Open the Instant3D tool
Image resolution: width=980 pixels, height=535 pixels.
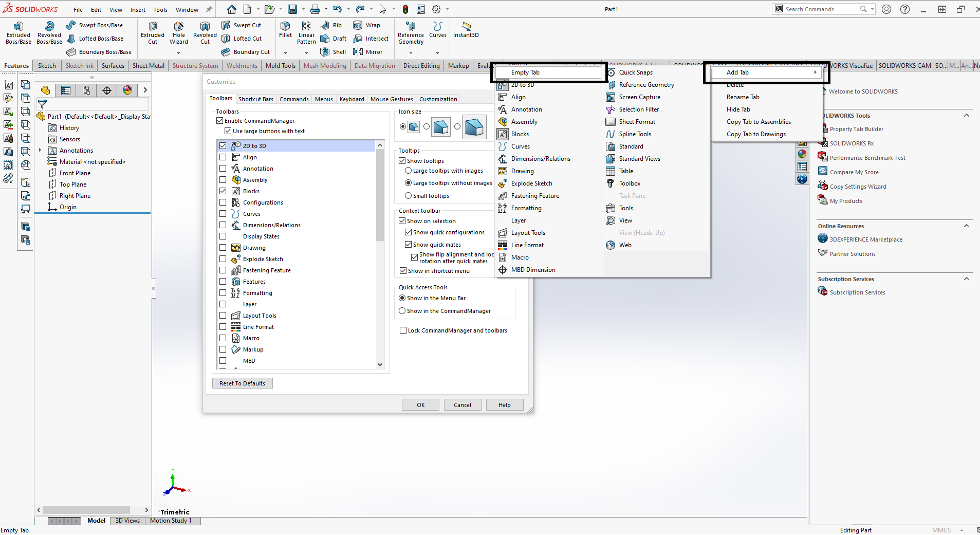[466, 30]
